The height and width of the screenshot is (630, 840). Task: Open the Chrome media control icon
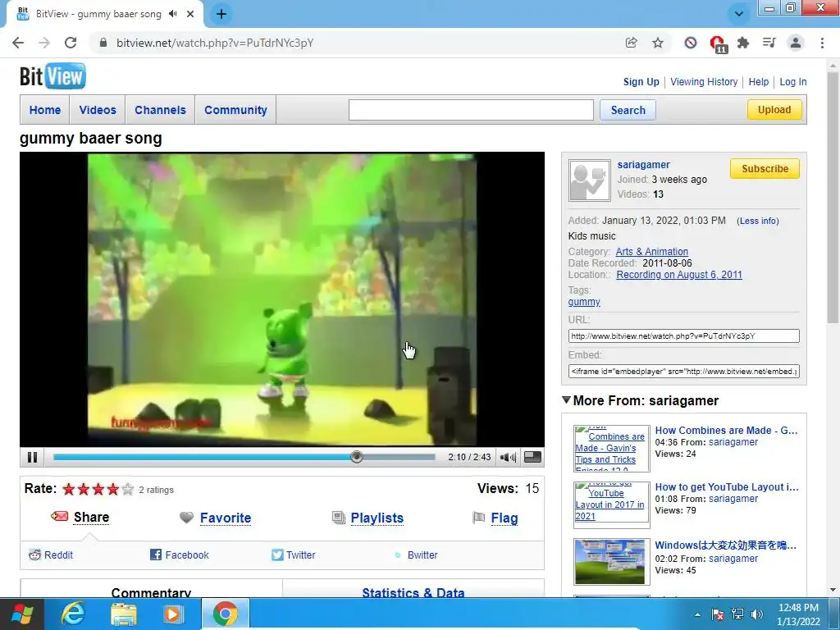(x=769, y=43)
